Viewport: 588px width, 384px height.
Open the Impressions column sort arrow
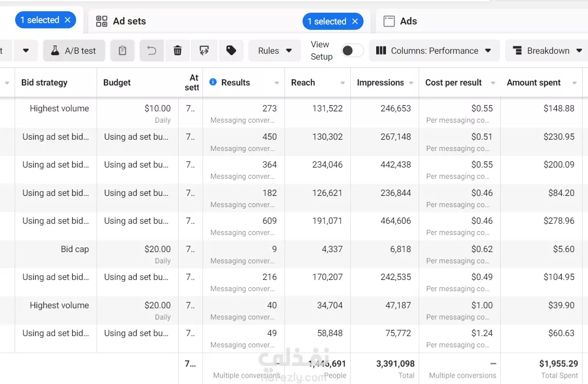pyautogui.click(x=411, y=83)
